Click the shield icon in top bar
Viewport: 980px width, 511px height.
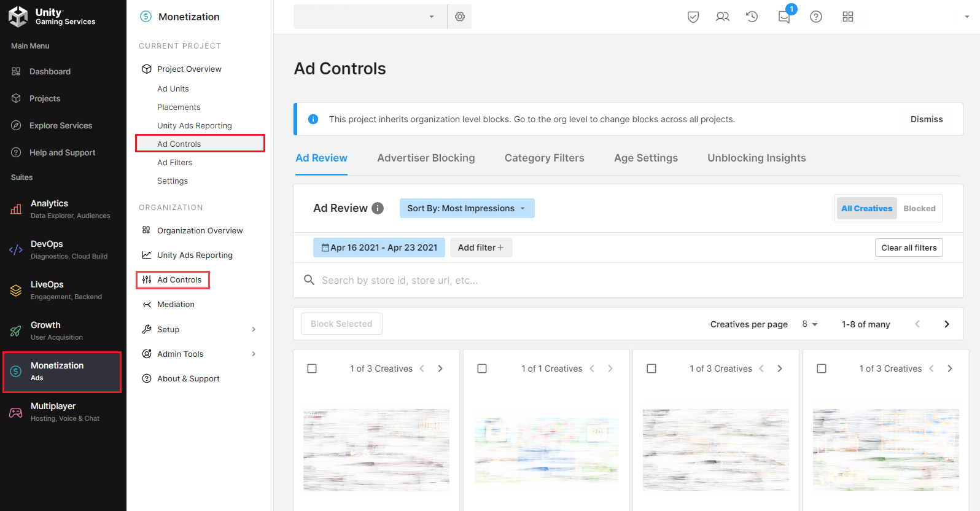[x=693, y=17]
